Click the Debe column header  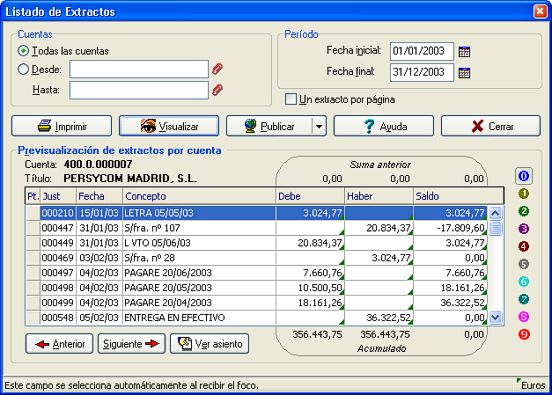tap(310, 196)
